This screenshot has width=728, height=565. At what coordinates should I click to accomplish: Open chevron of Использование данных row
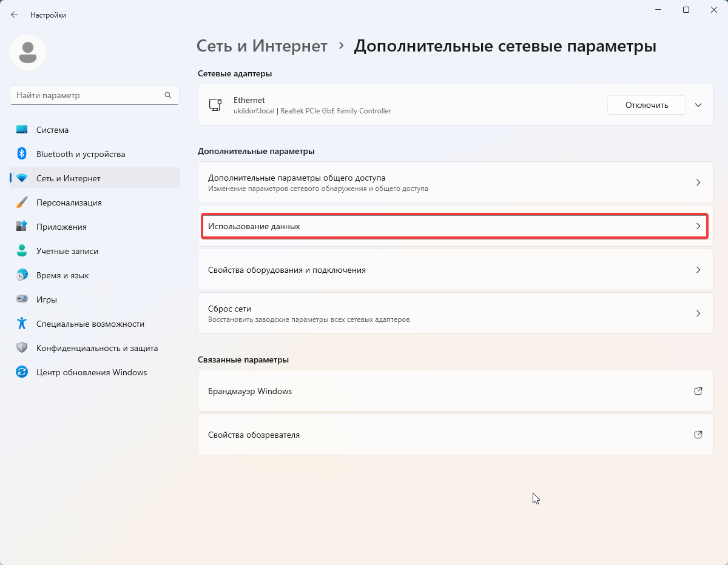point(698,226)
